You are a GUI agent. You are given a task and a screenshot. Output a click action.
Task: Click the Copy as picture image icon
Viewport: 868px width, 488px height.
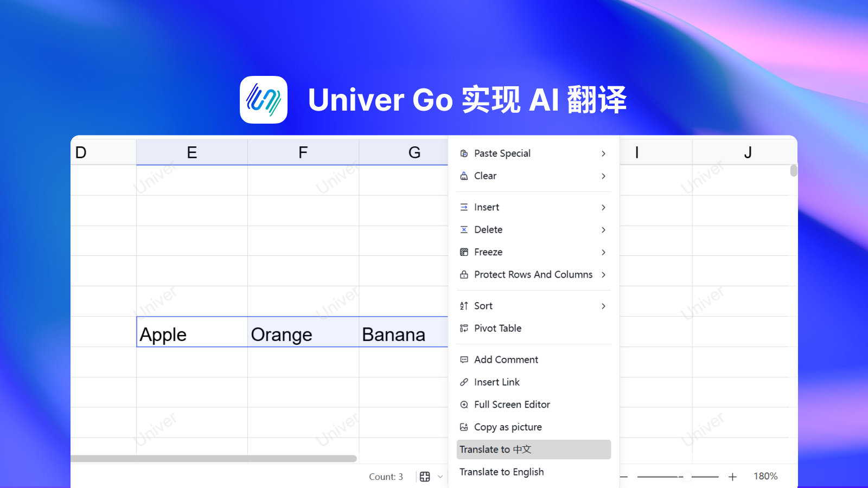point(464,427)
